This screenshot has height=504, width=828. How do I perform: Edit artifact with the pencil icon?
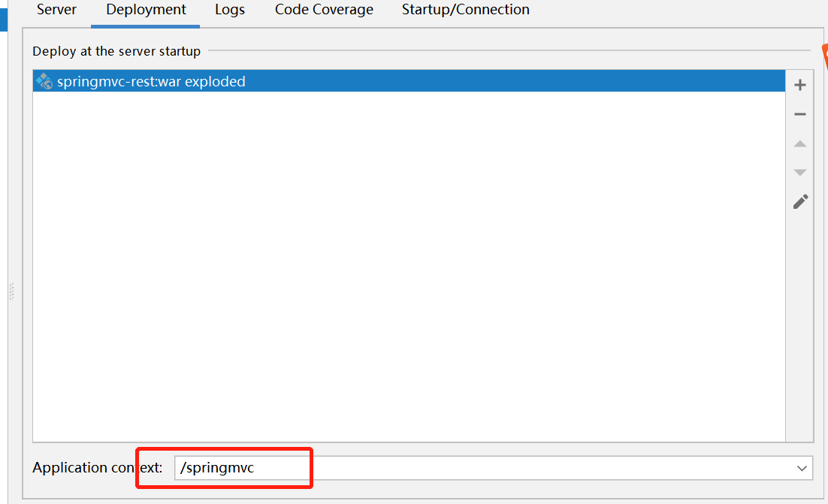click(x=800, y=201)
